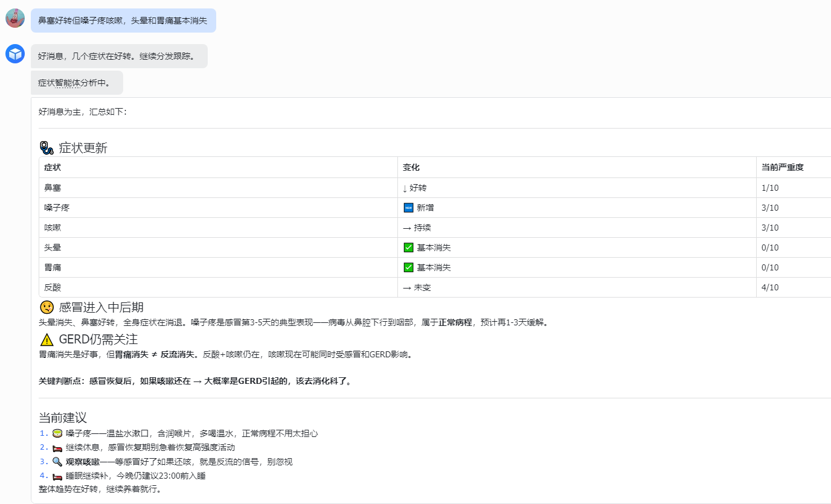Screen dimensions: 831x504
Task: Click the 症状 column header
Action: tap(218, 167)
